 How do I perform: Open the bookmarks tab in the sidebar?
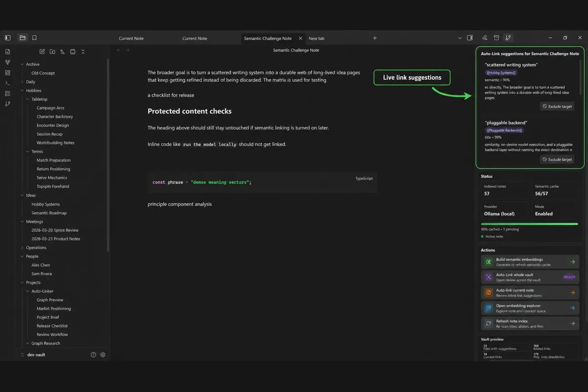click(34, 38)
